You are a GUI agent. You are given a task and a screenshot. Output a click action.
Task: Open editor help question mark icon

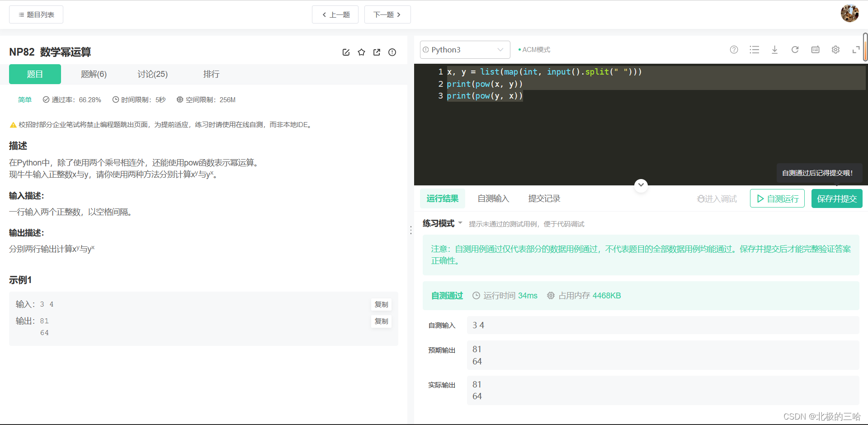[x=734, y=50]
